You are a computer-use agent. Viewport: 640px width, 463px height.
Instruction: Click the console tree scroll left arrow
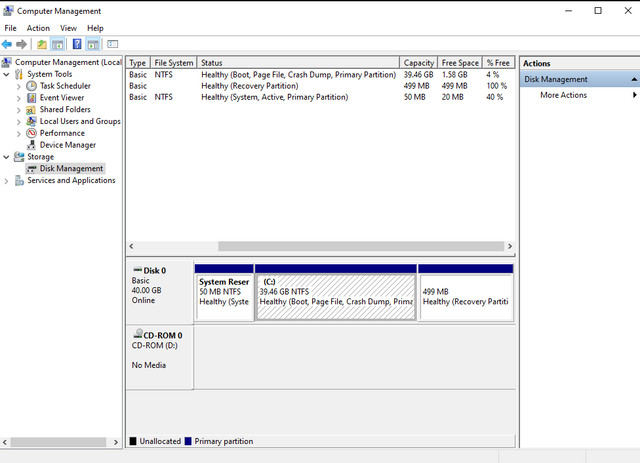(x=5, y=442)
